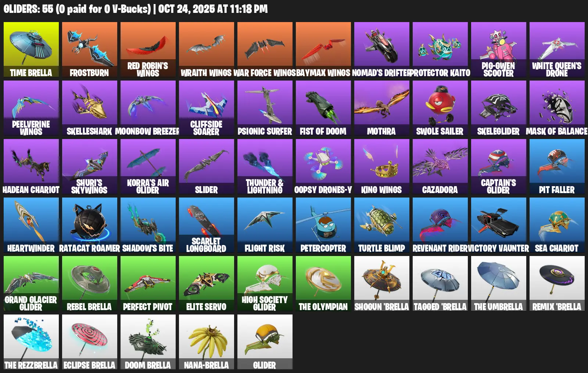
Task: Click the default Glider tile
Action: click(265, 342)
